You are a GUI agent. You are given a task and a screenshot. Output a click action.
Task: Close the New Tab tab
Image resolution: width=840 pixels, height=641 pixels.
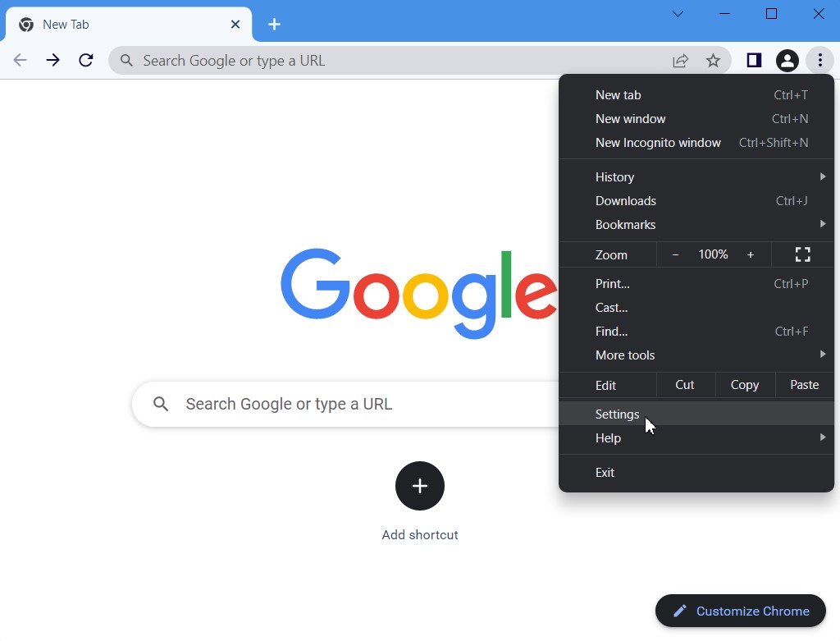click(235, 24)
